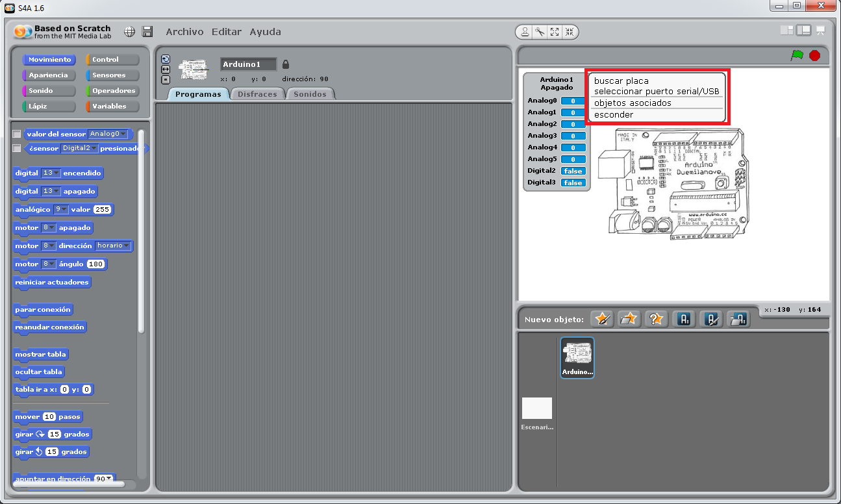Open pin dropdown in motor apagado block
Screen dimensions: 841x504
[49, 228]
